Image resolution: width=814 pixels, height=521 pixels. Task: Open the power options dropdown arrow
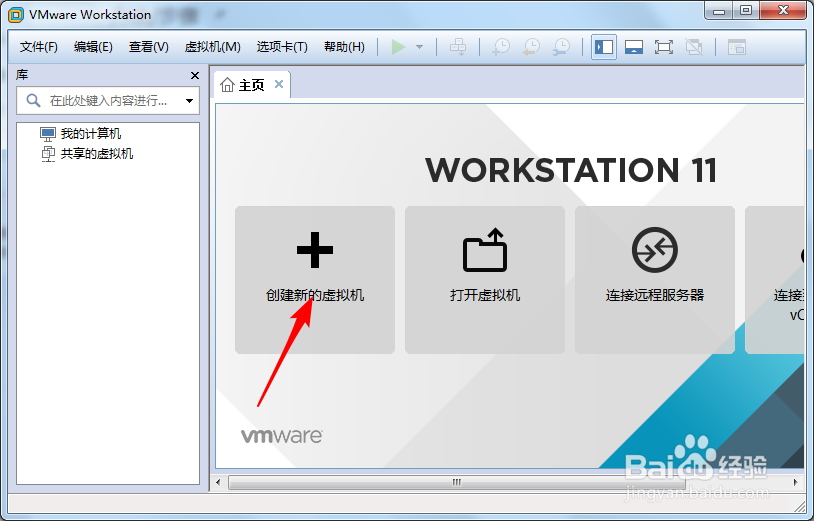419,47
